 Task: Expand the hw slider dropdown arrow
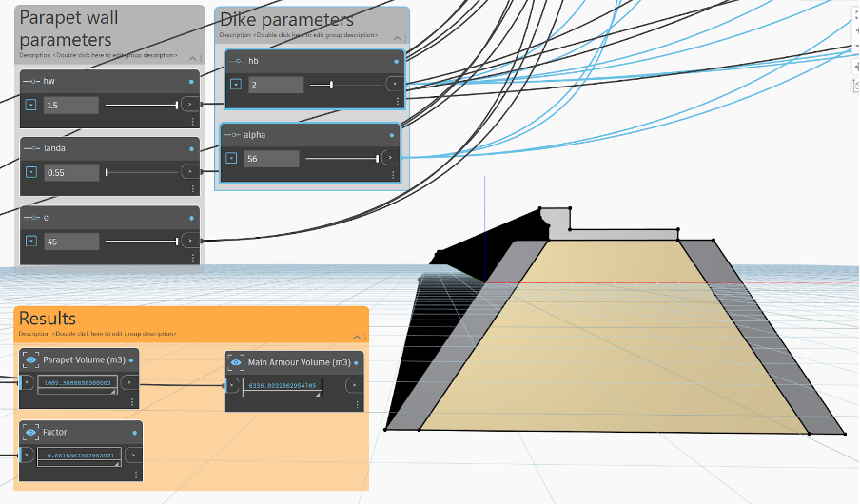tap(30, 105)
